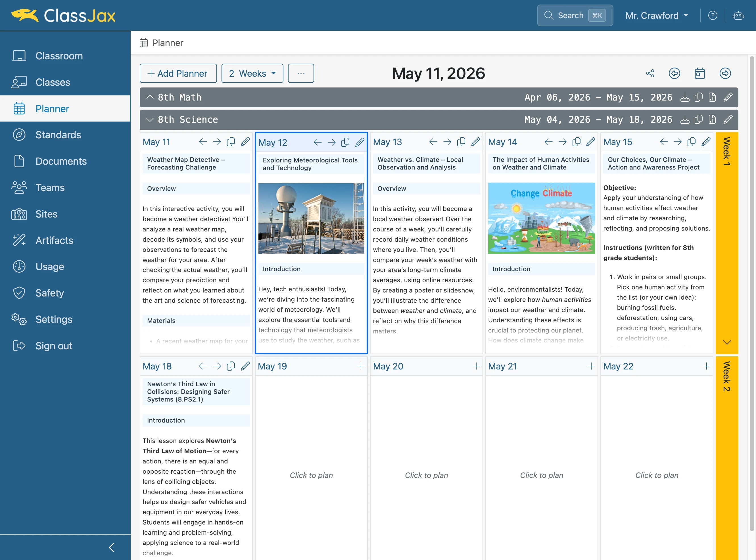
Task: Edit the May 18 lesson with pencil
Action: pos(245,366)
